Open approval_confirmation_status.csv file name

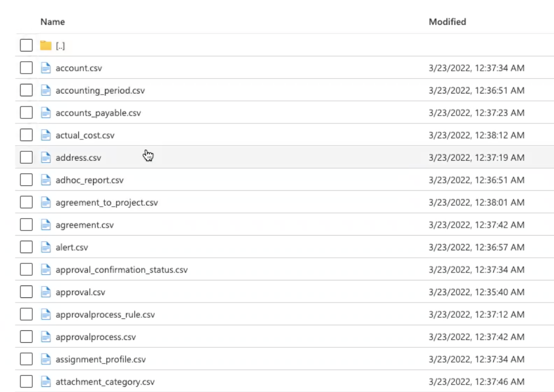tap(121, 270)
